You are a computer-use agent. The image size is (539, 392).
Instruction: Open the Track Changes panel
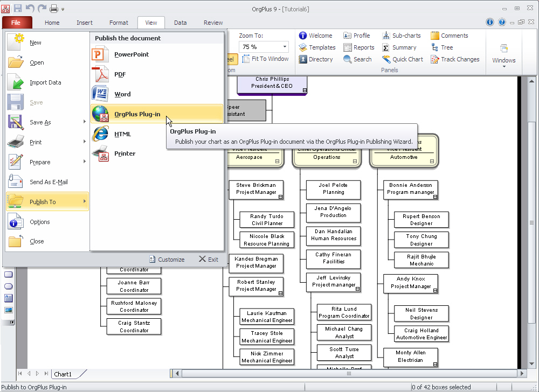pos(455,59)
